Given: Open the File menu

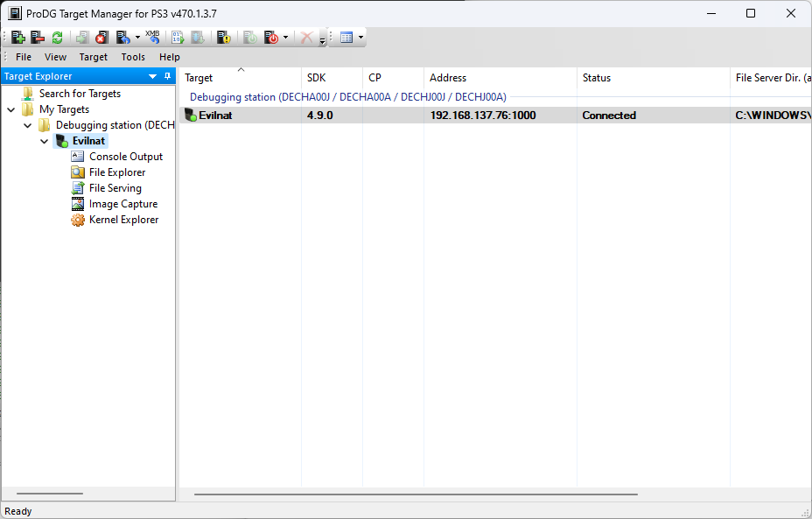Looking at the screenshot, I should pyautogui.click(x=24, y=57).
